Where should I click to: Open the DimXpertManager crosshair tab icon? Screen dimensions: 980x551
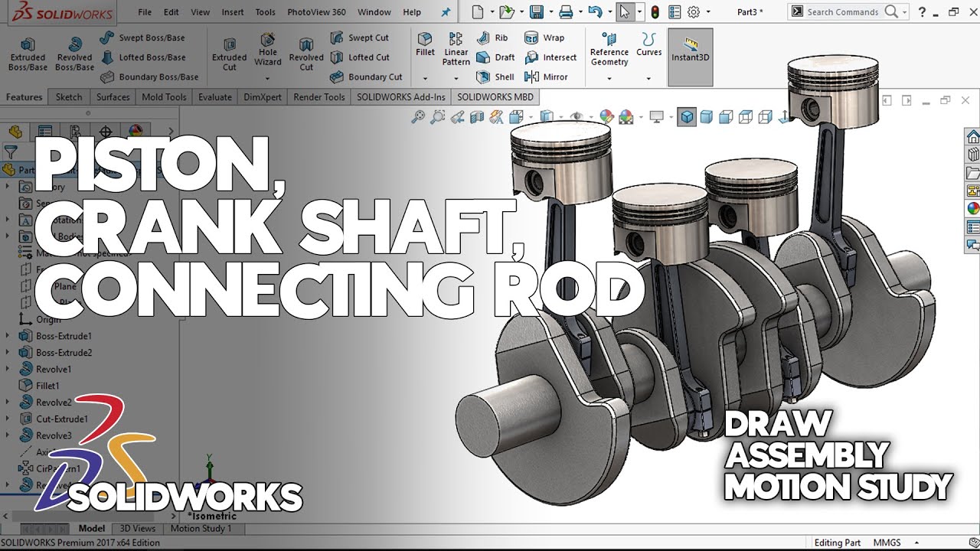106,132
